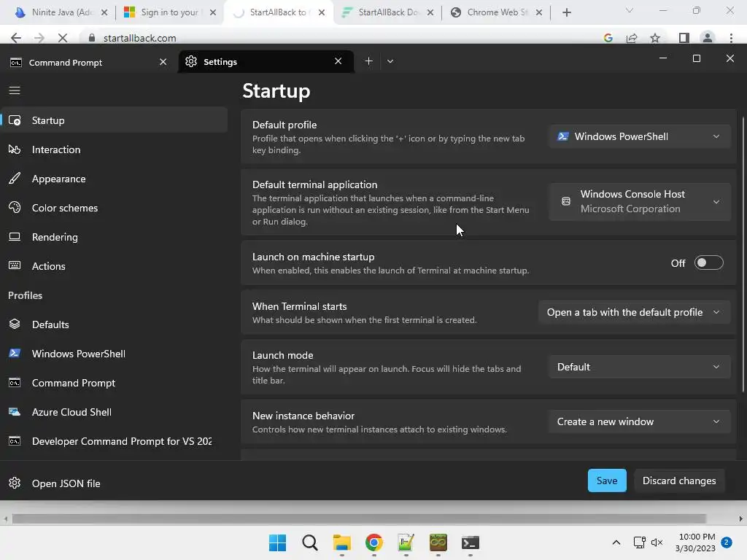Click the horizontal scrollbar in Chrome

[359, 518]
